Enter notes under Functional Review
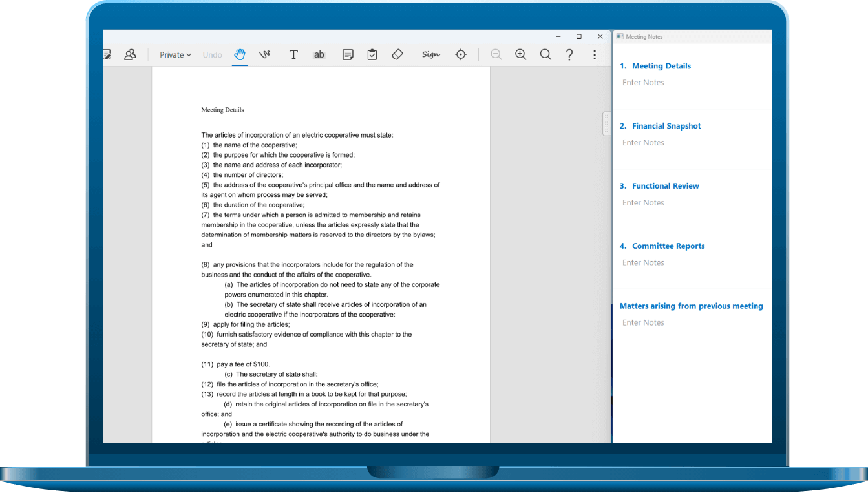868x493 pixels. pyautogui.click(x=643, y=203)
